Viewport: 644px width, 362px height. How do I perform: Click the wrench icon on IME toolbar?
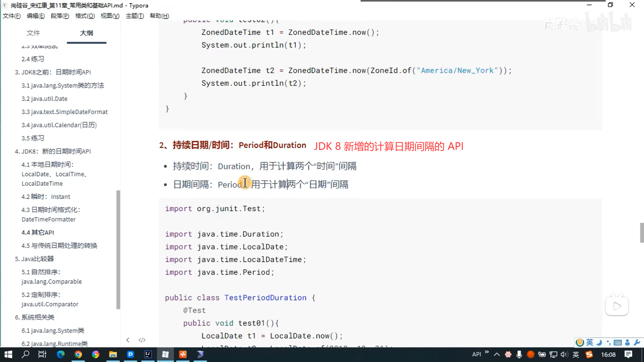[637, 342]
